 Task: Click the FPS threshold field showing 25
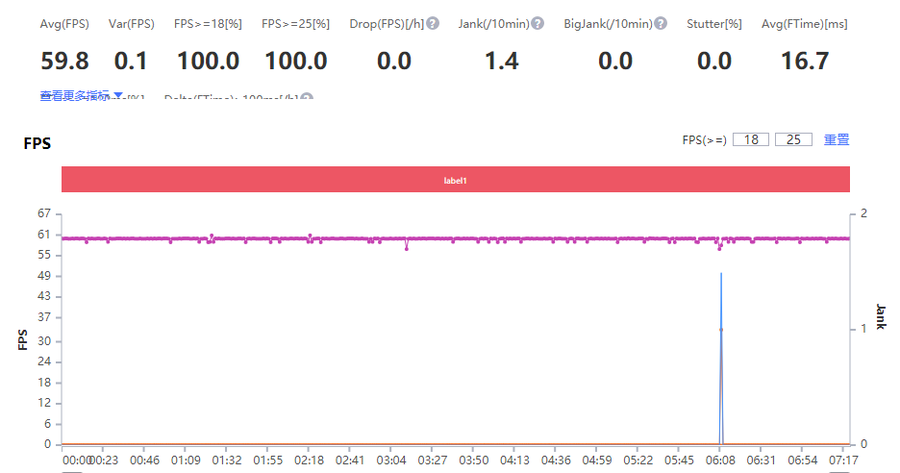click(x=793, y=140)
